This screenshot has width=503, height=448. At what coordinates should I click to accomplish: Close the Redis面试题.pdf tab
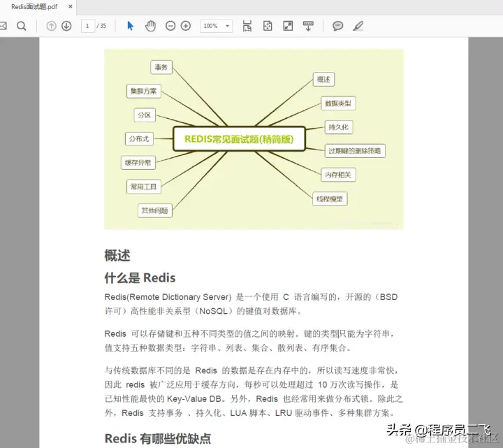[71, 6]
